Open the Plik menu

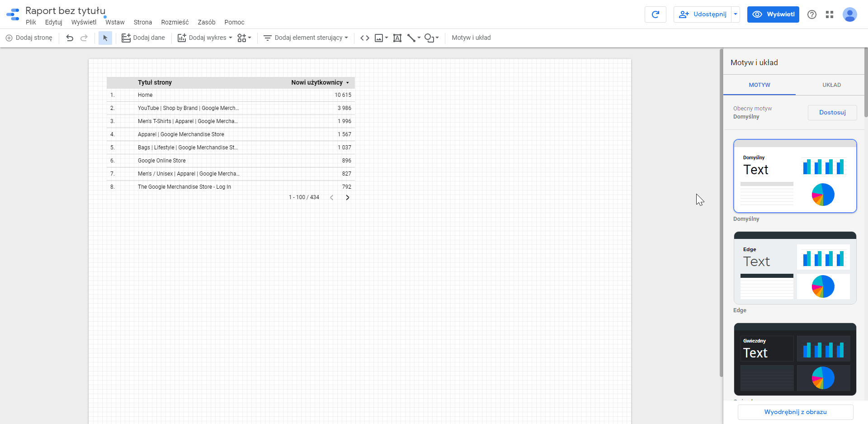point(31,22)
